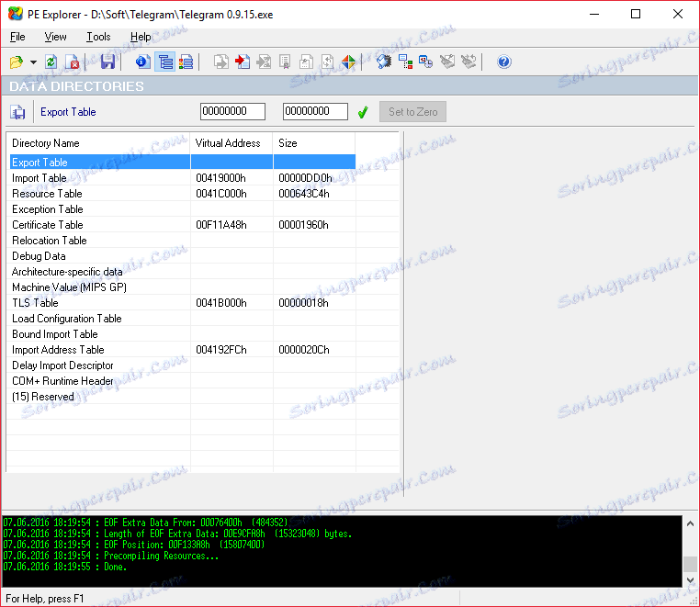Select the Delay Import Descriptor row

point(183,365)
